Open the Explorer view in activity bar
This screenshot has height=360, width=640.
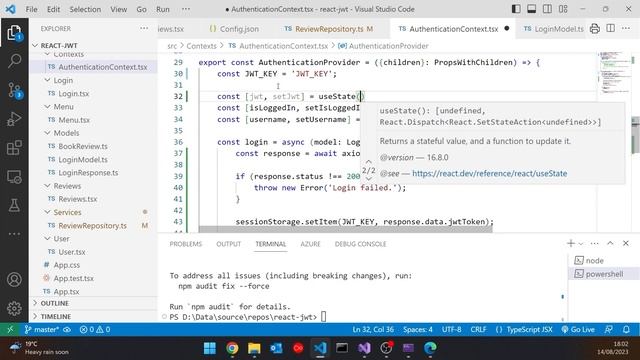pyautogui.click(x=14, y=33)
